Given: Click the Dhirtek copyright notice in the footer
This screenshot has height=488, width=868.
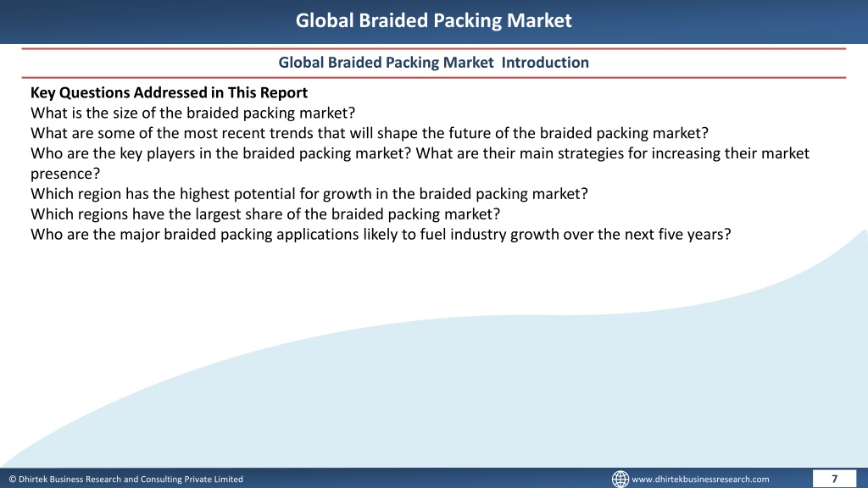Looking at the screenshot, I should [x=126, y=480].
